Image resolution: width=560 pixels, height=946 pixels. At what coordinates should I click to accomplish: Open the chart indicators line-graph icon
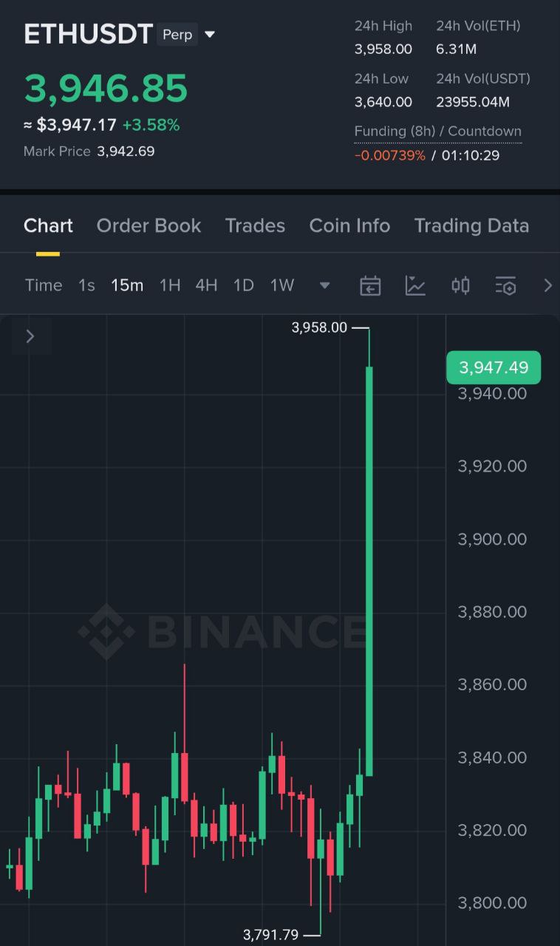coord(415,285)
